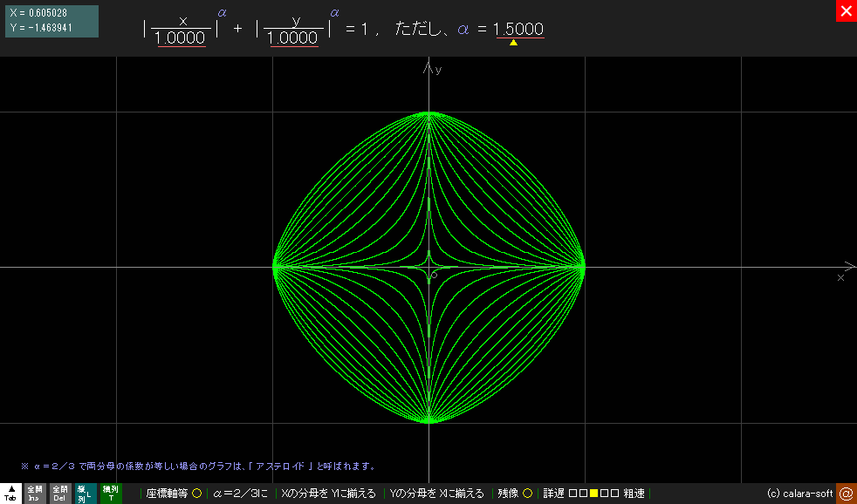The height and width of the screenshot is (504, 857).
Task: Click Xの分母をYに揃える
Action: tap(329, 494)
